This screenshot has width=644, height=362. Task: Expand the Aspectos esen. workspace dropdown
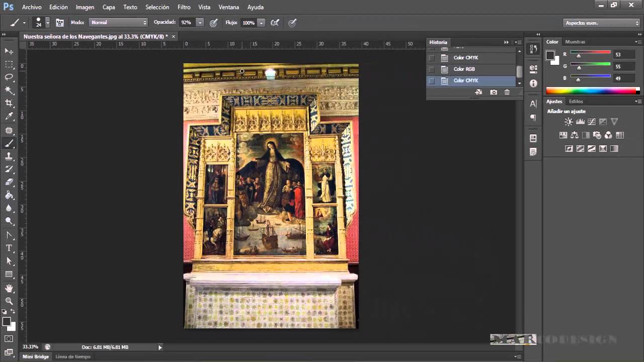tap(601, 23)
